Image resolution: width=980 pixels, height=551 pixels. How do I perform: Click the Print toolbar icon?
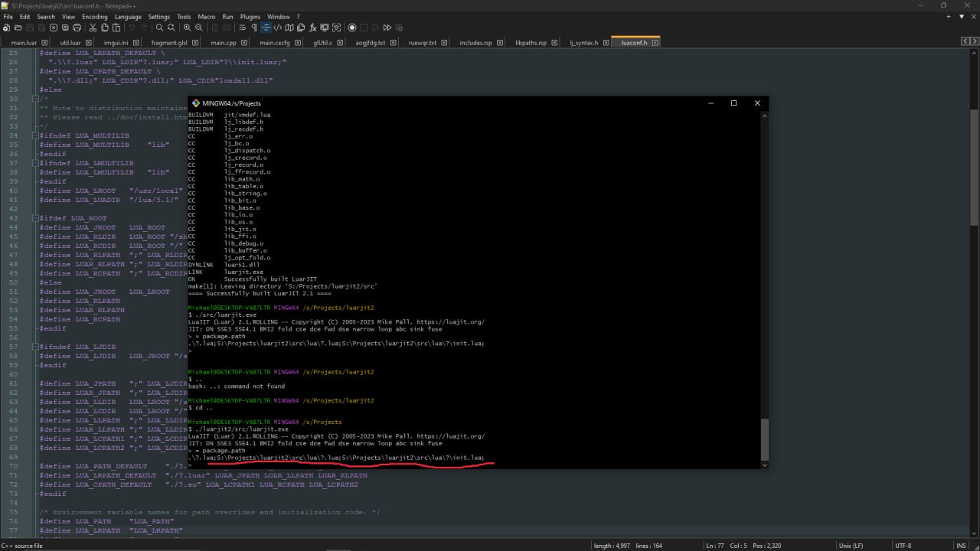click(x=77, y=28)
